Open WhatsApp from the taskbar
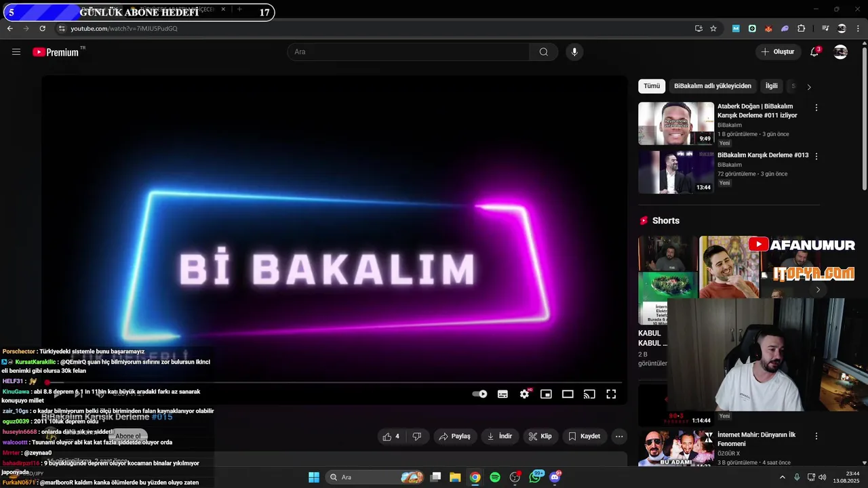The height and width of the screenshot is (488, 868). point(536,477)
